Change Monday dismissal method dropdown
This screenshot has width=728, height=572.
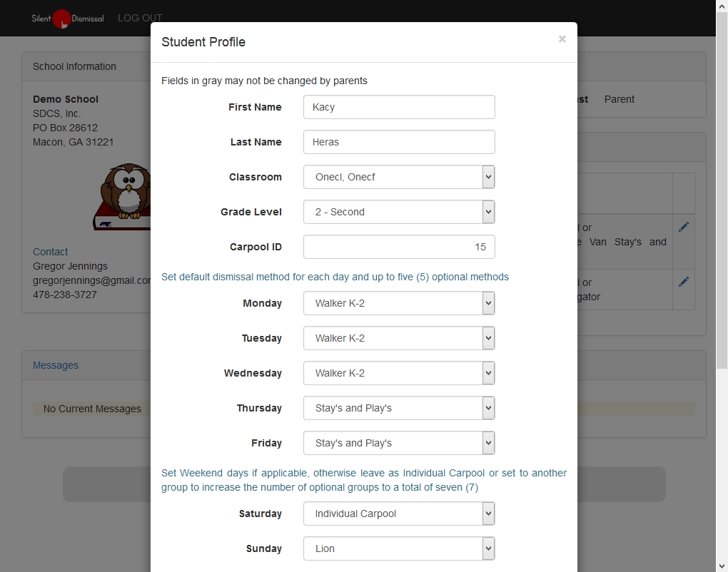pos(399,303)
